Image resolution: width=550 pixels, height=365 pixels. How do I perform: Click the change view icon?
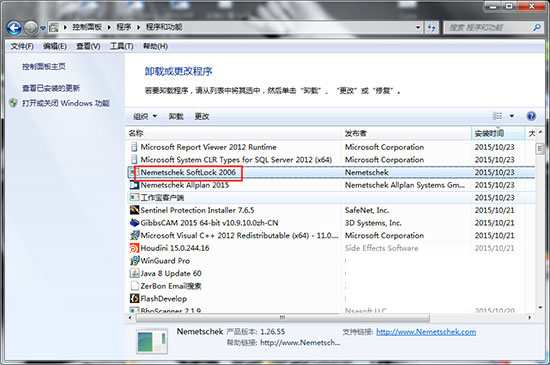click(497, 116)
